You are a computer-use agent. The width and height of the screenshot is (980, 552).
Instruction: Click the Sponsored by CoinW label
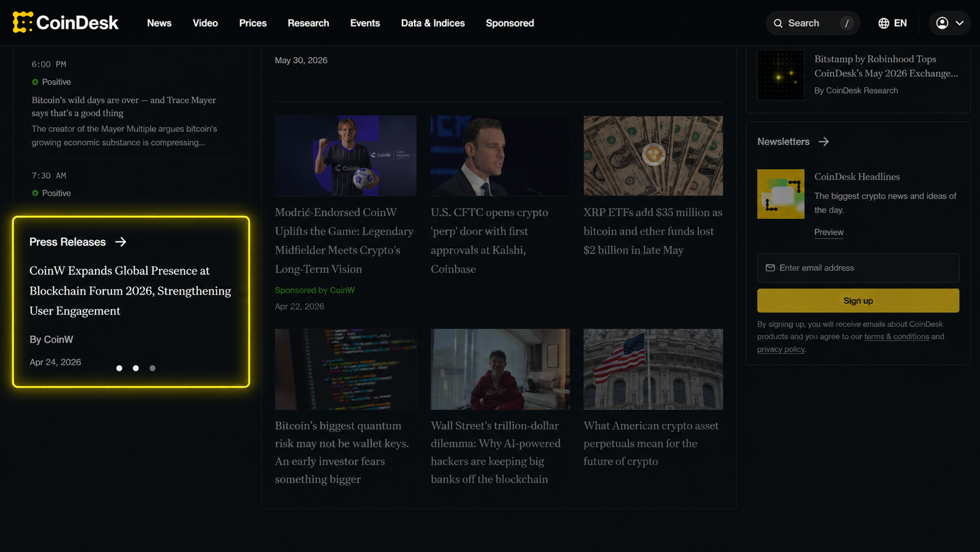[x=315, y=290]
